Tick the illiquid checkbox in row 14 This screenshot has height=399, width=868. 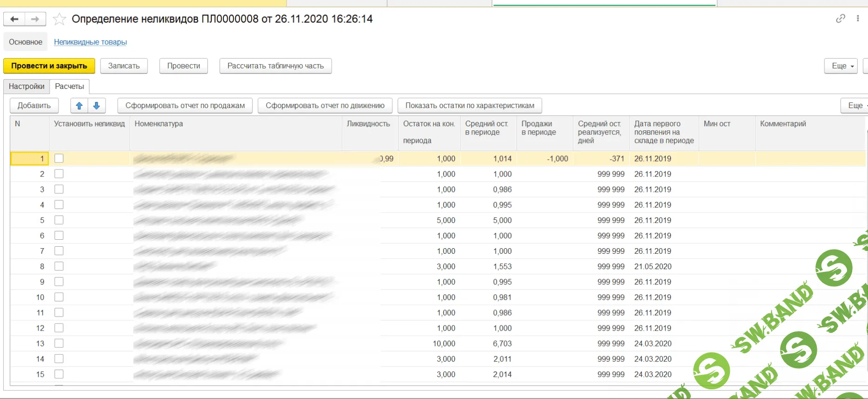point(59,358)
